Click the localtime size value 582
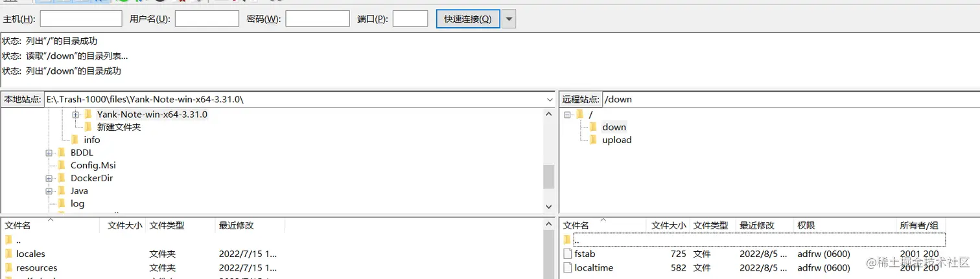The image size is (980, 279). [678, 267]
